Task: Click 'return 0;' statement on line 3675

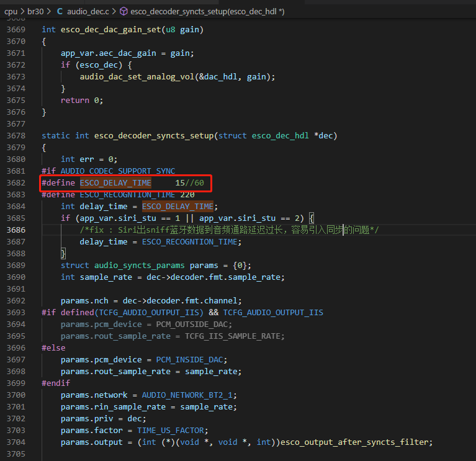Action: coord(82,101)
